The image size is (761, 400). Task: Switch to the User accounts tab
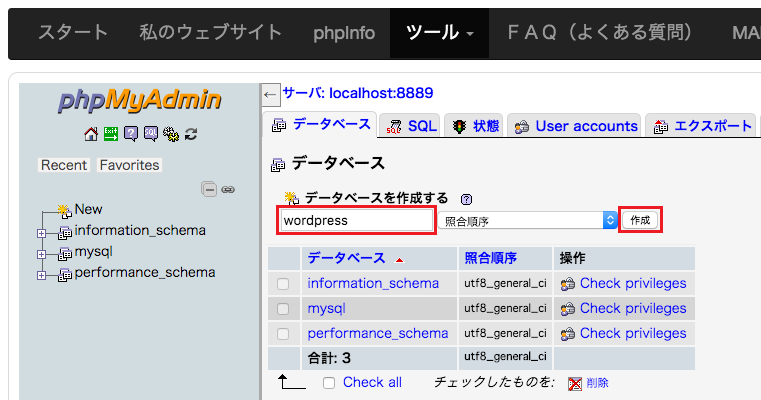pyautogui.click(x=575, y=126)
